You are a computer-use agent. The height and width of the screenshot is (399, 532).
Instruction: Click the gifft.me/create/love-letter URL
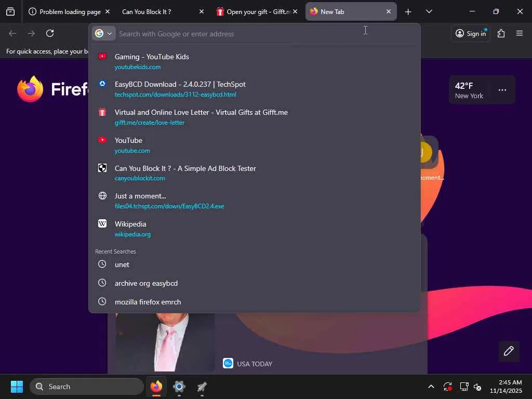click(150, 123)
